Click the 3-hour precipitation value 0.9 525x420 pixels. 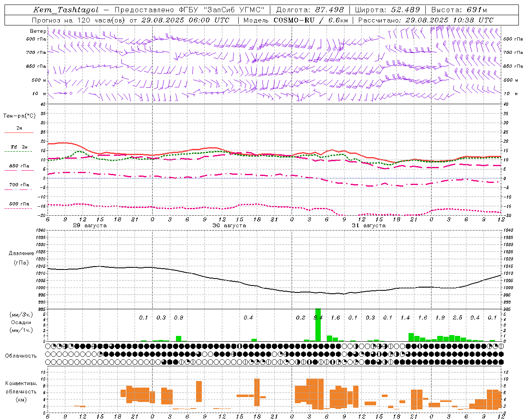(178, 317)
